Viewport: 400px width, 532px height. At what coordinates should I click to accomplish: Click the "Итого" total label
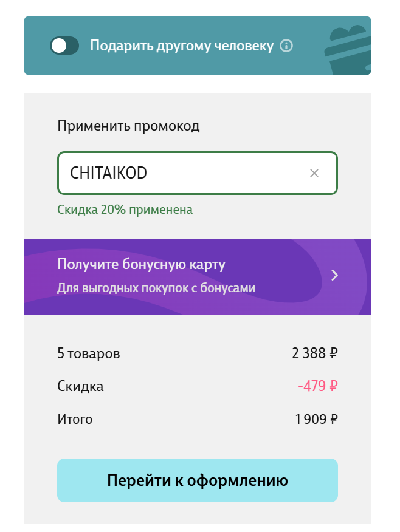[x=75, y=419]
